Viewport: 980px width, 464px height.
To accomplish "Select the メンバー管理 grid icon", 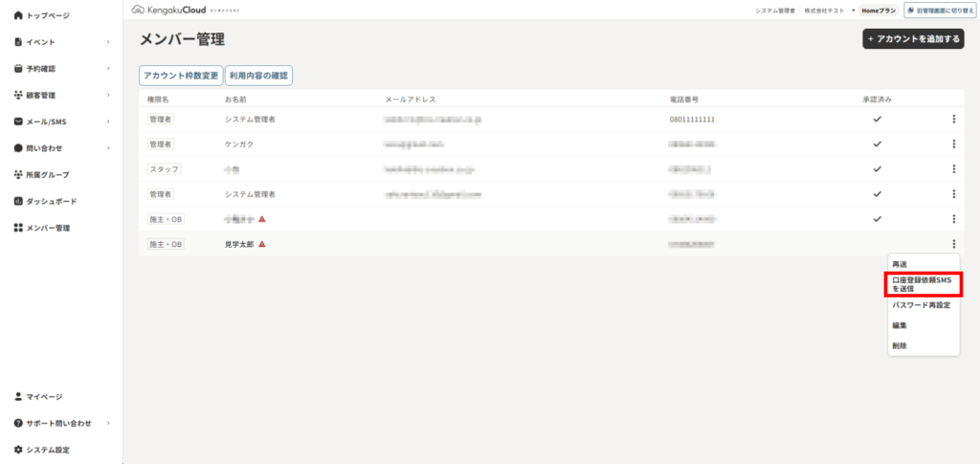I will pyautogui.click(x=18, y=229).
